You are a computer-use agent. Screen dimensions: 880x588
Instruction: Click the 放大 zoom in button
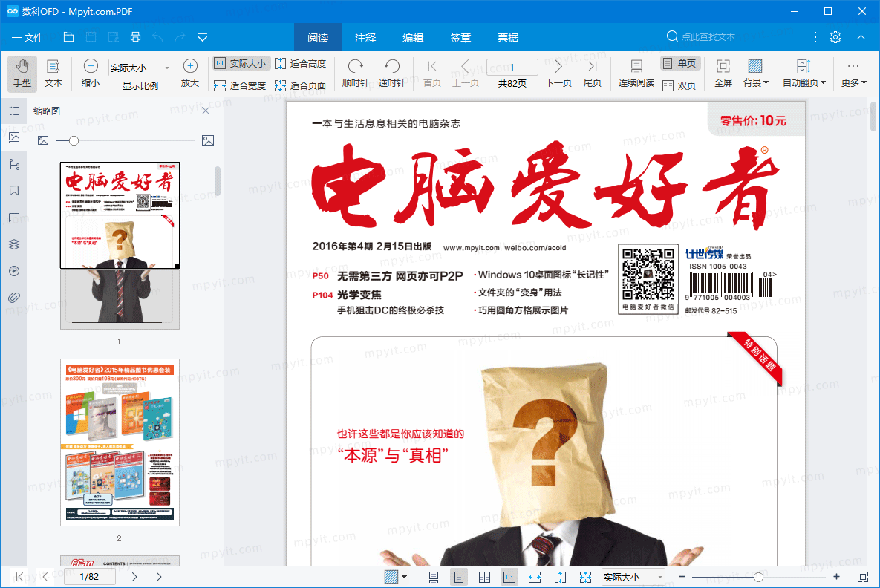(x=190, y=73)
